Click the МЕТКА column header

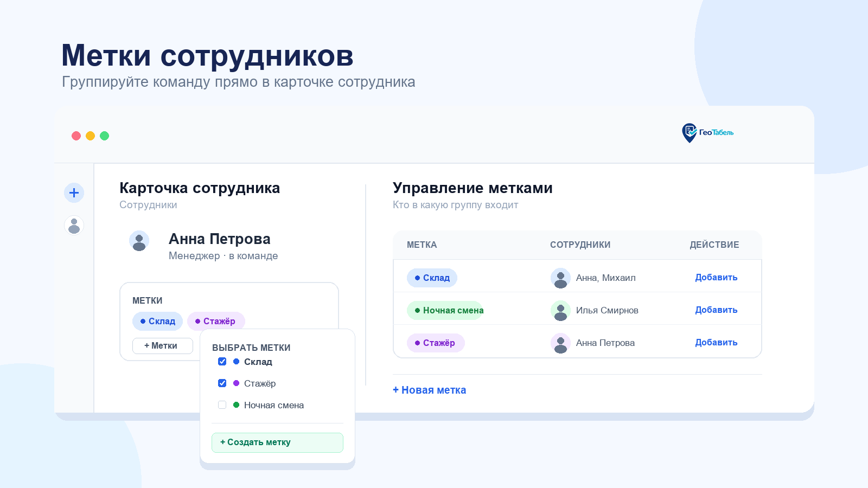422,245
